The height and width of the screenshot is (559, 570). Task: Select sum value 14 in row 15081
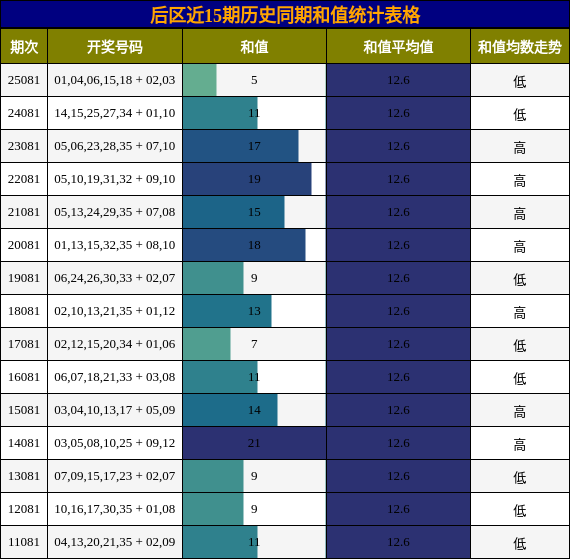(x=254, y=410)
